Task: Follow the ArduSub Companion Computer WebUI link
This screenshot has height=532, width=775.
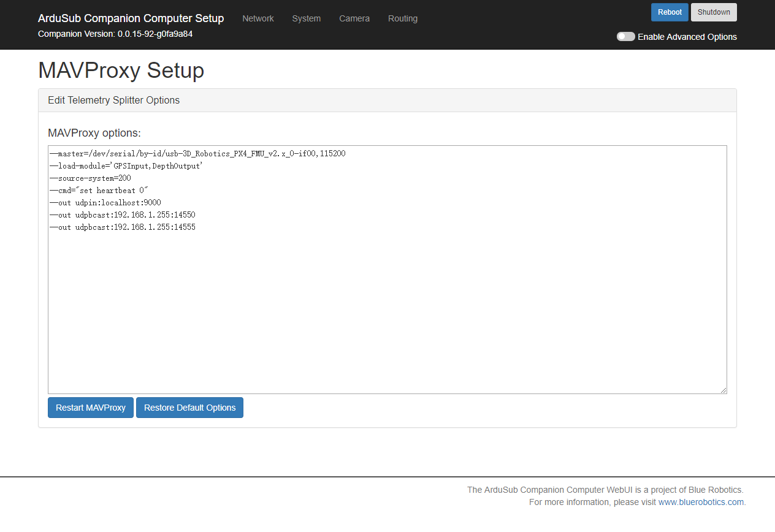Action: pyautogui.click(x=550, y=490)
